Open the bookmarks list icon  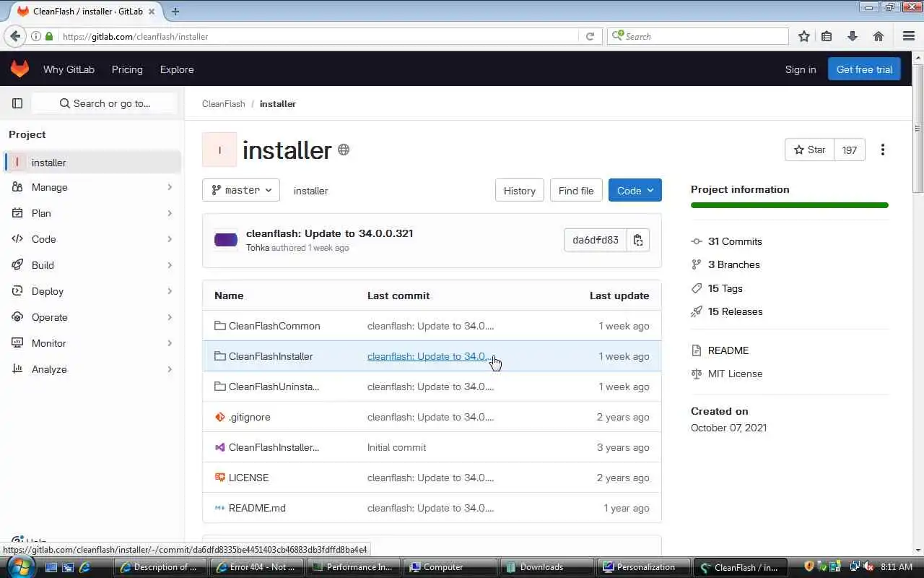pos(827,36)
